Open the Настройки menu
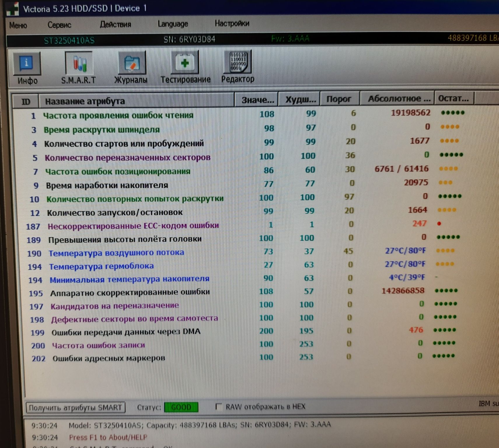499x448 pixels. point(232,23)
